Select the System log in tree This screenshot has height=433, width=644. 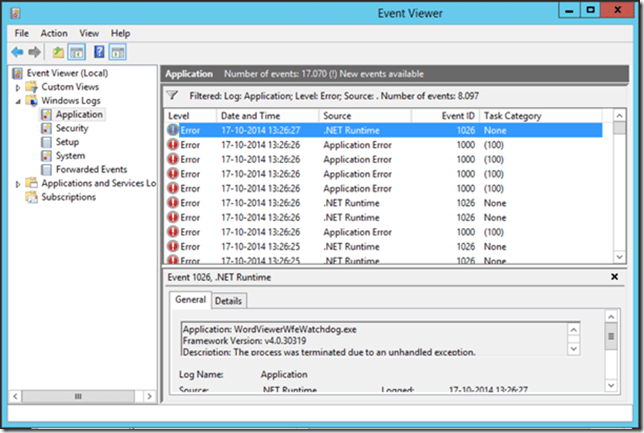(x=70, y=156)
